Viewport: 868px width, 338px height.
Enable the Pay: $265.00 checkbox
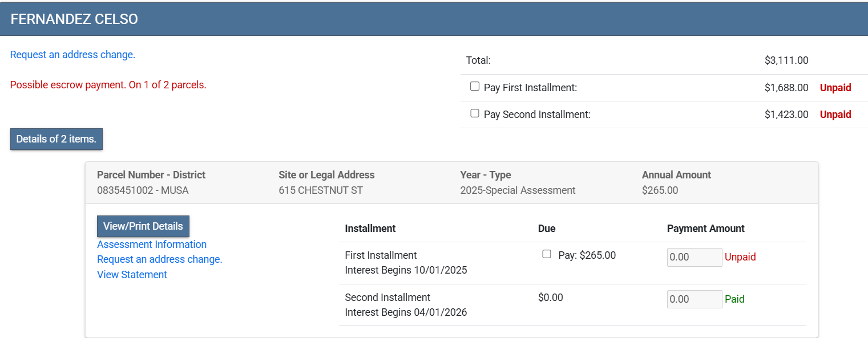[x=547, y=254]
